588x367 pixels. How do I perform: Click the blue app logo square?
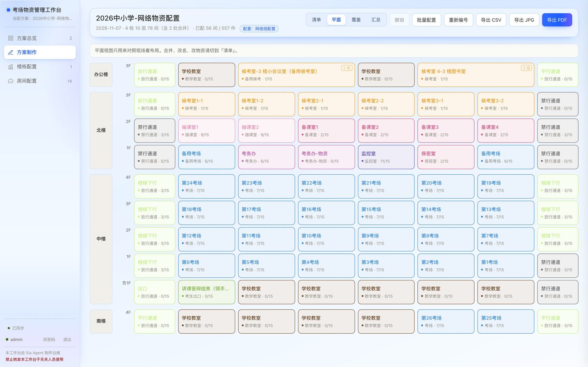coord(8,10)
